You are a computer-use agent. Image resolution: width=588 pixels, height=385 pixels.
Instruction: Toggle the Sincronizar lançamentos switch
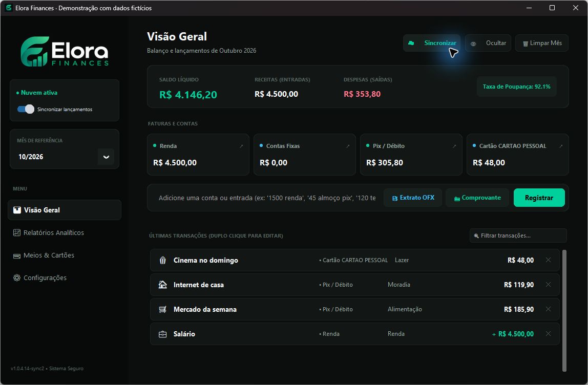[26, 109]
